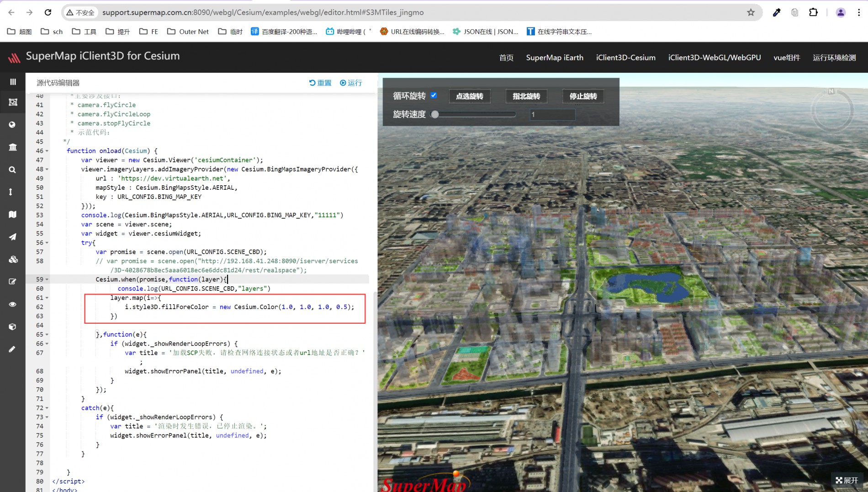Fold code at line 46 arrow
The image size is (868, 492).
click(47, 151)
